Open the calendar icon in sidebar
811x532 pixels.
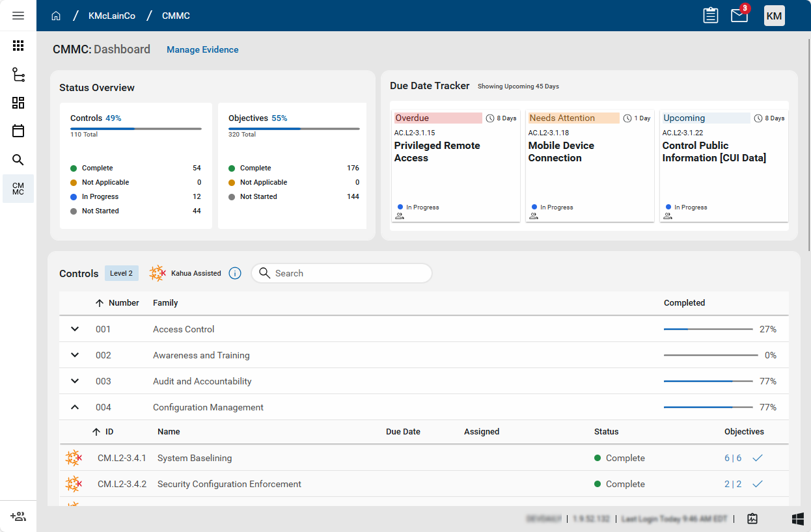(x=18, y=131)
